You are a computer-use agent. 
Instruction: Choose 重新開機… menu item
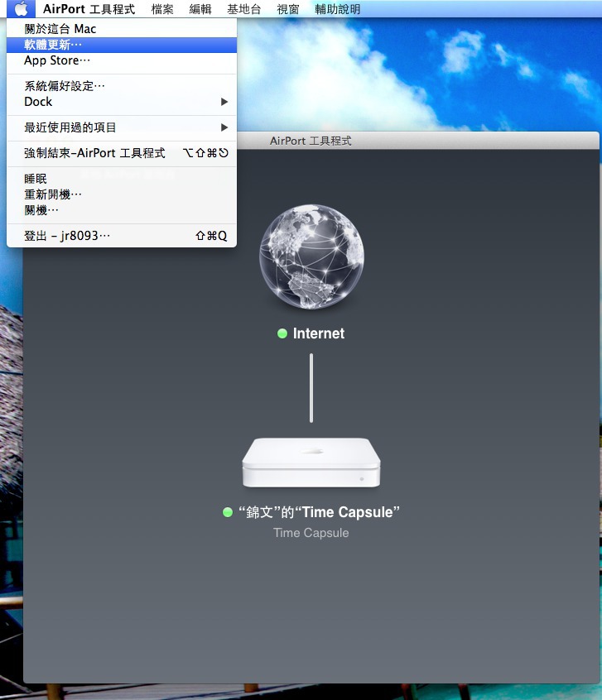click(122, 194)
